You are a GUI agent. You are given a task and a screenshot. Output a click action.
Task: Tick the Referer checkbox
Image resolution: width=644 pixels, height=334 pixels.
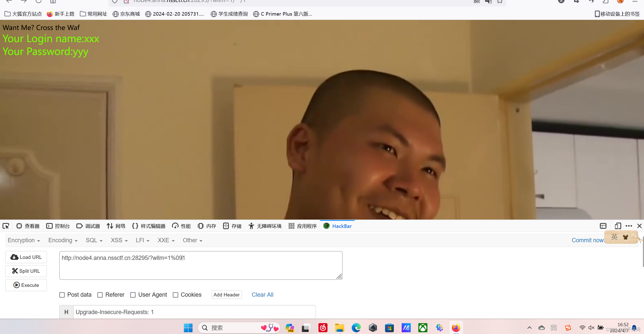[100, 295]
